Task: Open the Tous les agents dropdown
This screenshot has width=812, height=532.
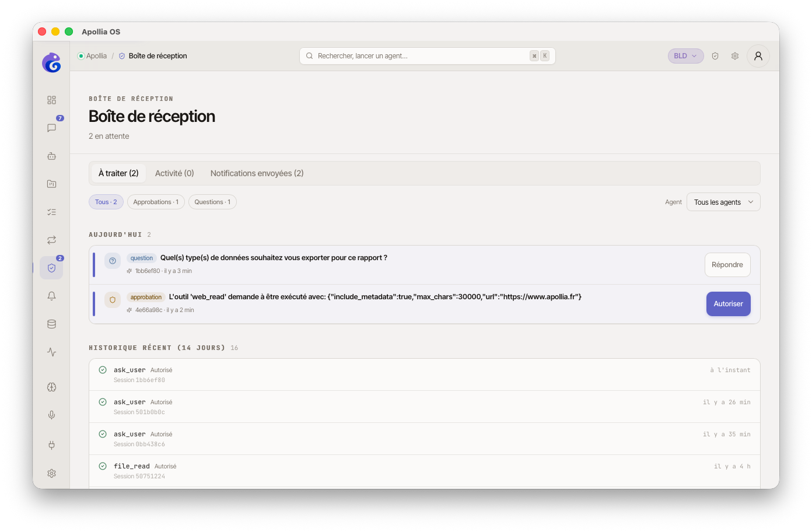Action: (723, 202)
